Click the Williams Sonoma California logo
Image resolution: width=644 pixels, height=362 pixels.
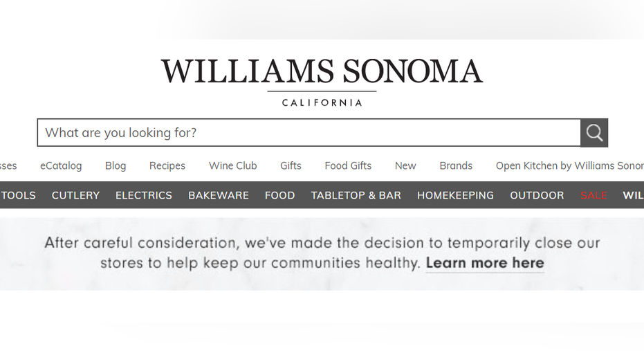[322, 82]
